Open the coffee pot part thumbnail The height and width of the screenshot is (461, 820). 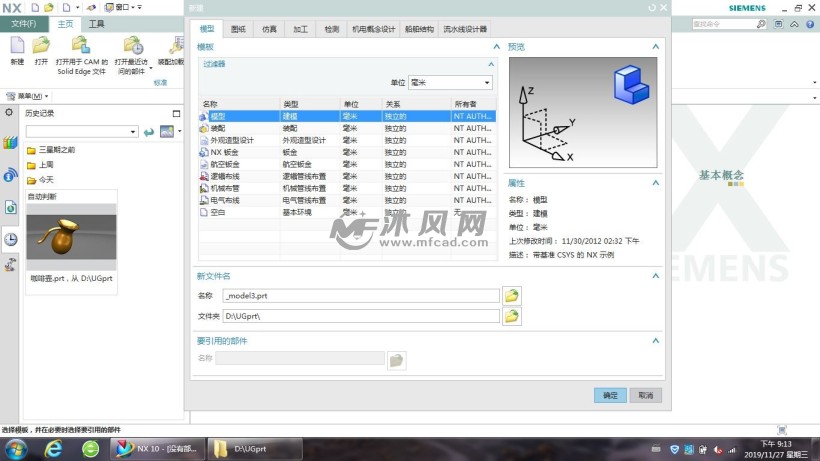point(71,237)
